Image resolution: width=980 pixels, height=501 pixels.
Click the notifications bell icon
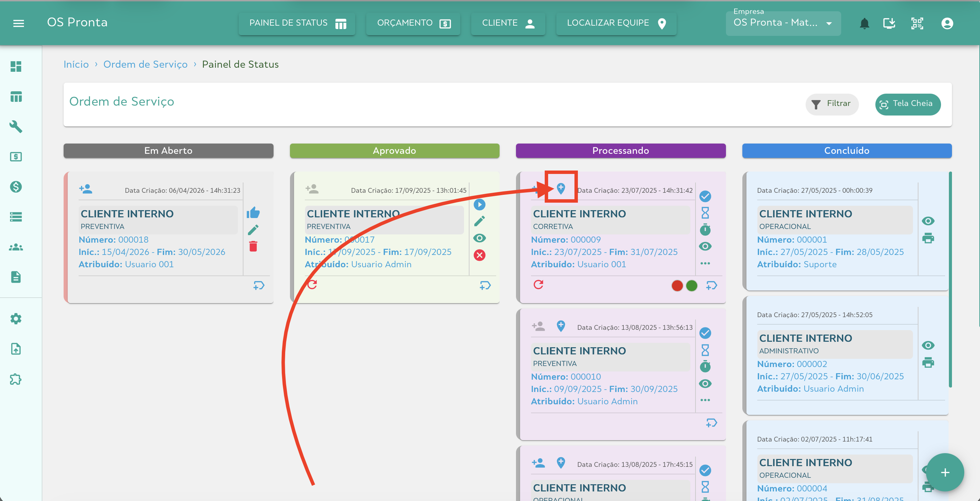point(864,24)
